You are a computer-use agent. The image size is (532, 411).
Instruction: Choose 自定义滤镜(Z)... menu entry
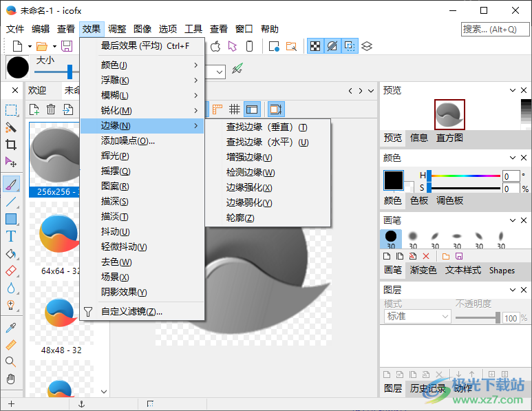(142, 311)
